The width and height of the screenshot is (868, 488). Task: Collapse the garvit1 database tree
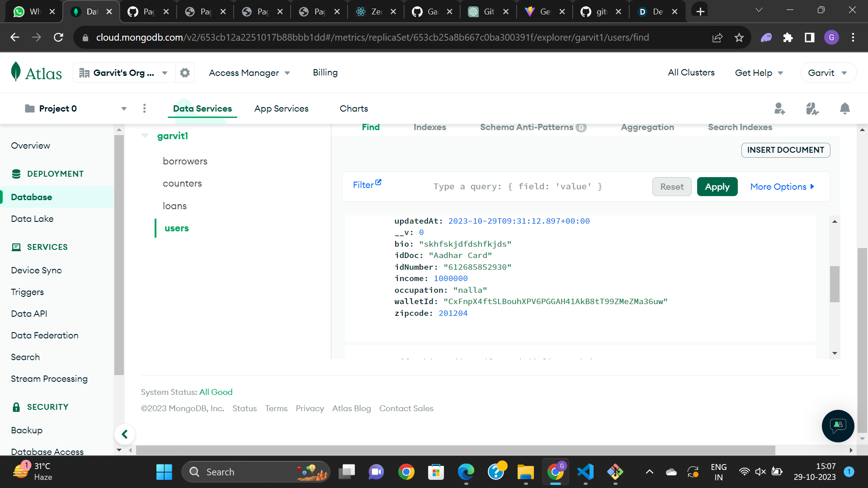(x=145, y=136)
